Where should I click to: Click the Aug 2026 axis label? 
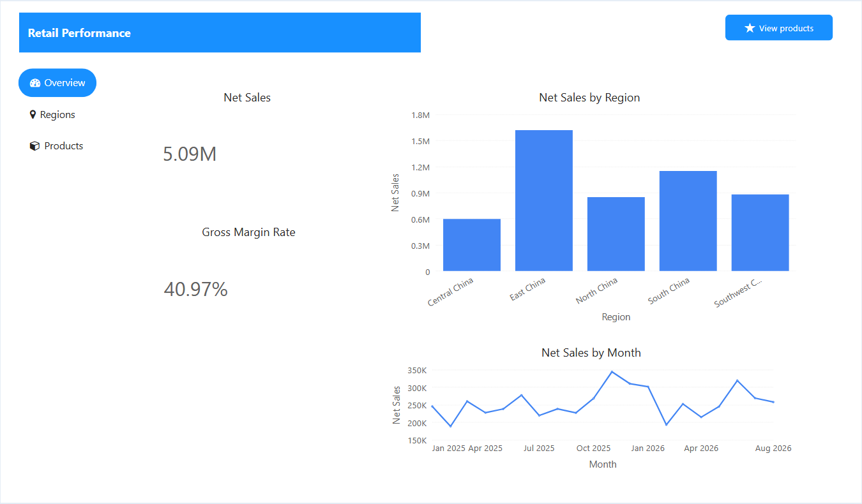(x=773, y=448)
